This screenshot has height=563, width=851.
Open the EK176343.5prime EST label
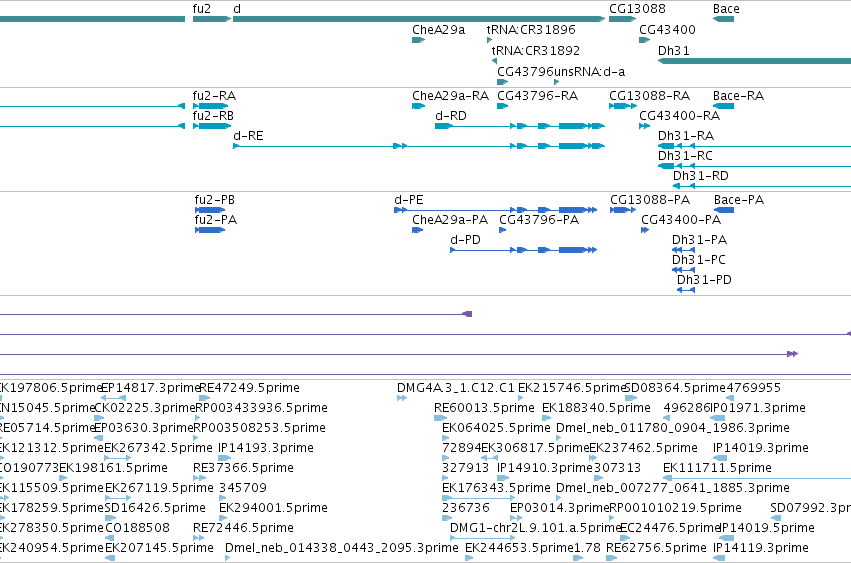496,488
